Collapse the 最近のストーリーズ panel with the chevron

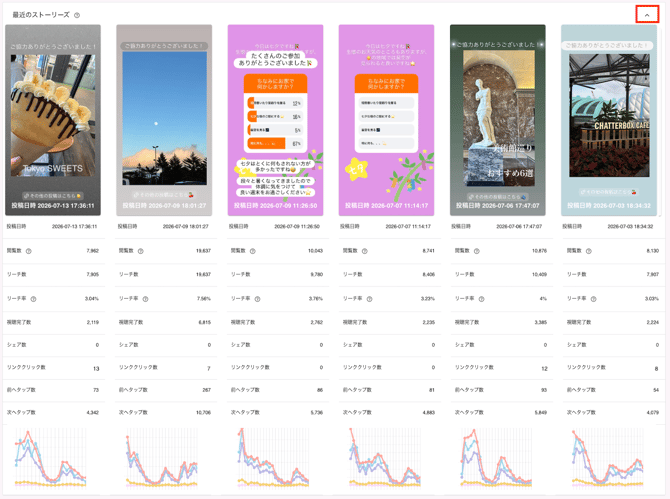[x=647, y=15]
